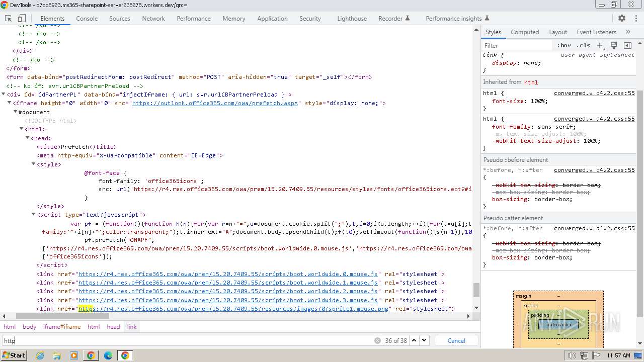Open the Lighthouse tab
Screen dimensions: 644x362
tap(352, 18)
